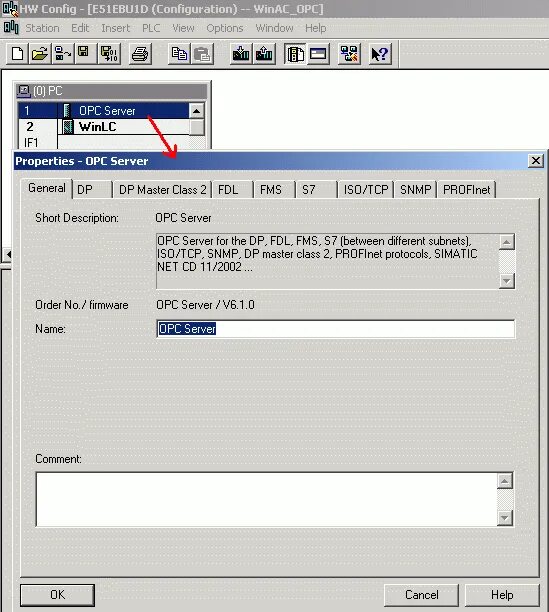Click the Print toolbar icon
The height and width of the screenshot is (612, 549).
click(140, 54)
